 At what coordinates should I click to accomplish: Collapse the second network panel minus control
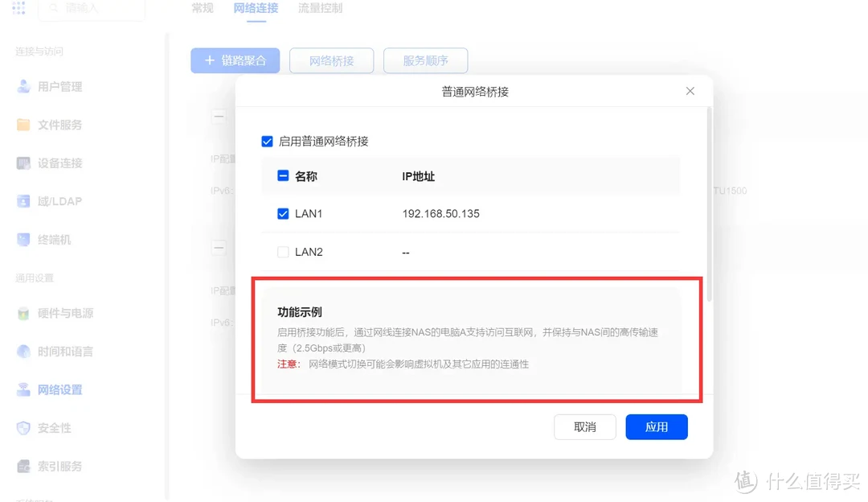pyautogui.click(x=219, y=248)
